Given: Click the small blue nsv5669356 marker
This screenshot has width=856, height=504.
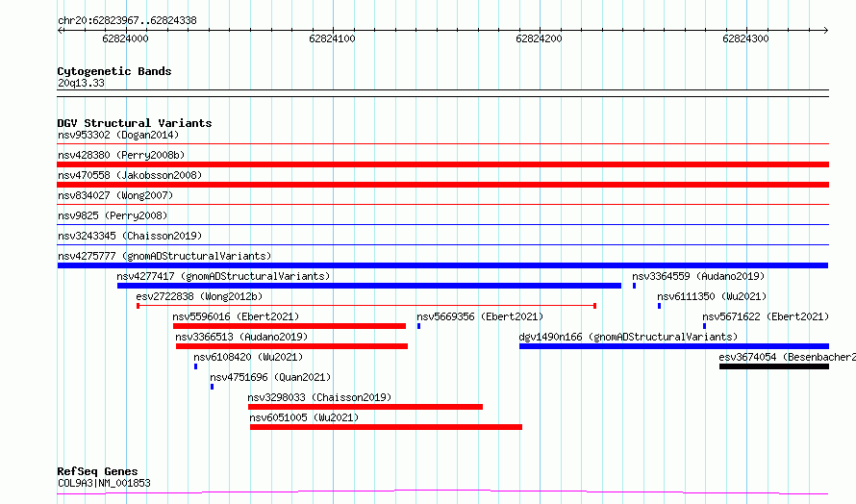Looking at the screenshot, I should pos(418,326).
